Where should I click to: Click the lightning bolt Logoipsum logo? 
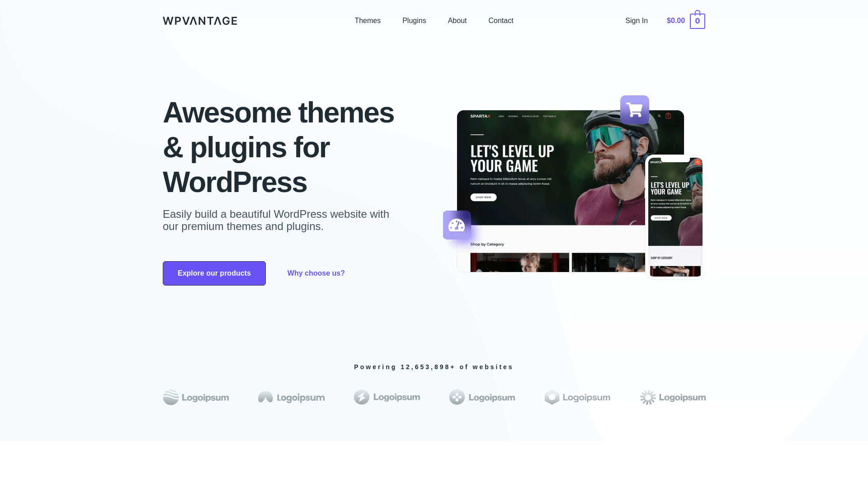387,397
